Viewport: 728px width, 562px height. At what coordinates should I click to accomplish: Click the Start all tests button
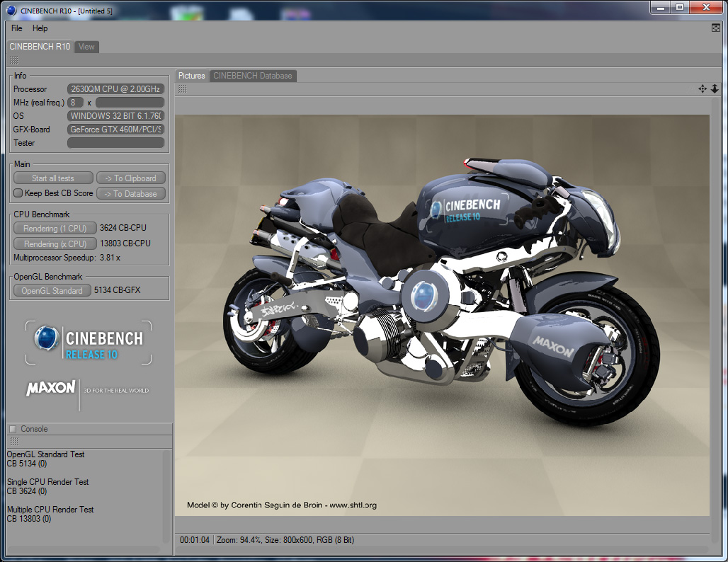click(53, 178)
